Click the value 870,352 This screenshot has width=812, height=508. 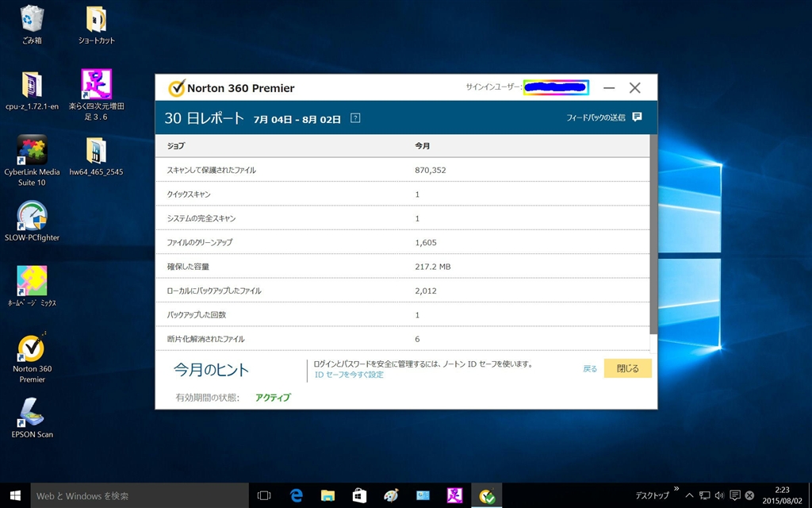(431, 170)
